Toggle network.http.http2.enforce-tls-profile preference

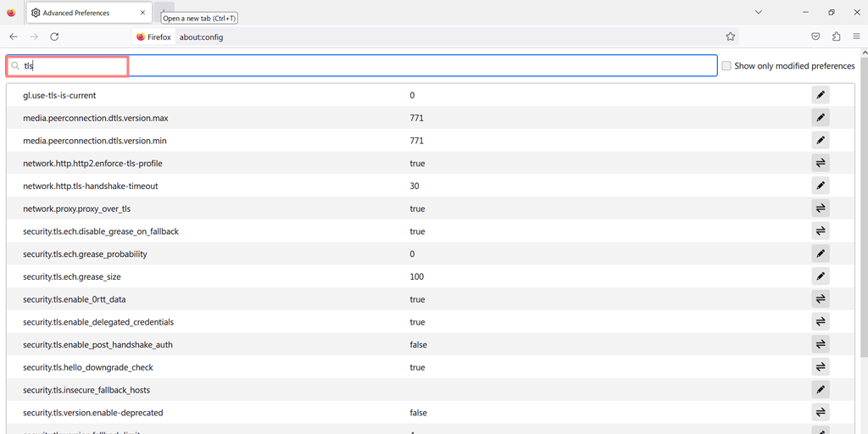coord(820,163)
